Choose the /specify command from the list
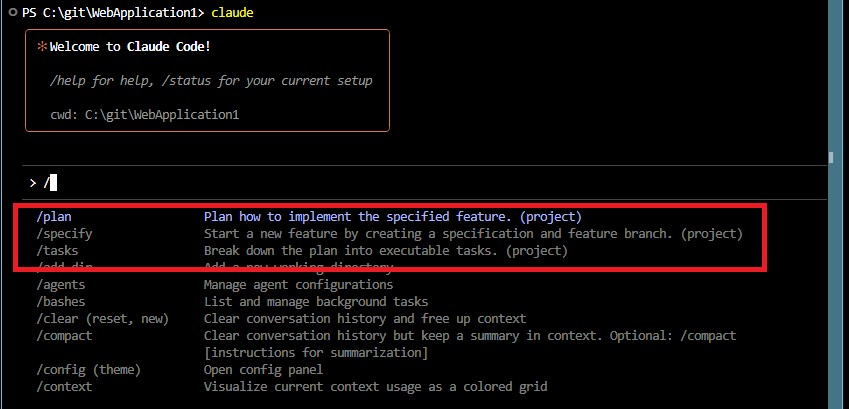This screenshot has height=409, width=849. tap(64, 233)
